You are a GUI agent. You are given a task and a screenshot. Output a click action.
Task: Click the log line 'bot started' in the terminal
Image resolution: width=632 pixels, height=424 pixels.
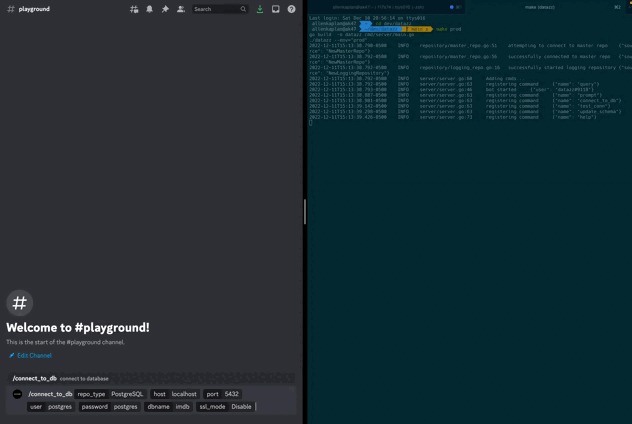(451, 89)
